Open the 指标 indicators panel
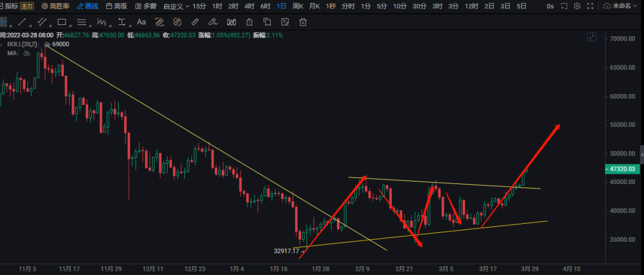This screenshot has width=644, height=275. point(10,6)
